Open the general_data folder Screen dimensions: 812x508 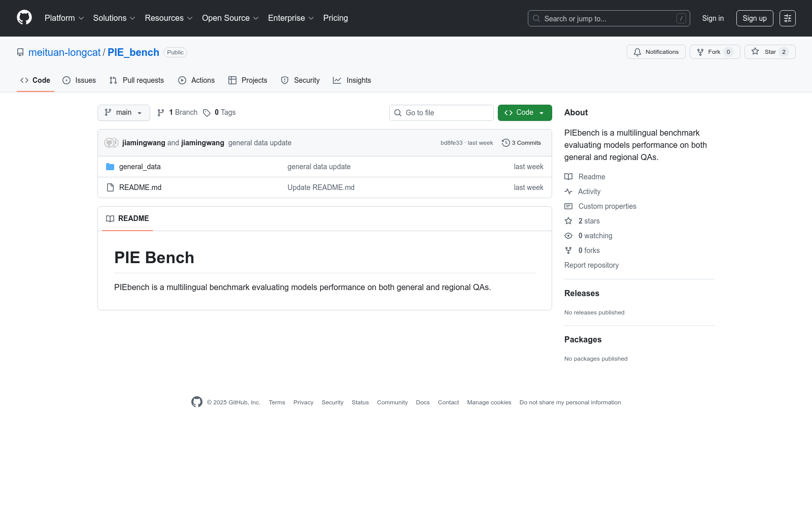(140, 167)
